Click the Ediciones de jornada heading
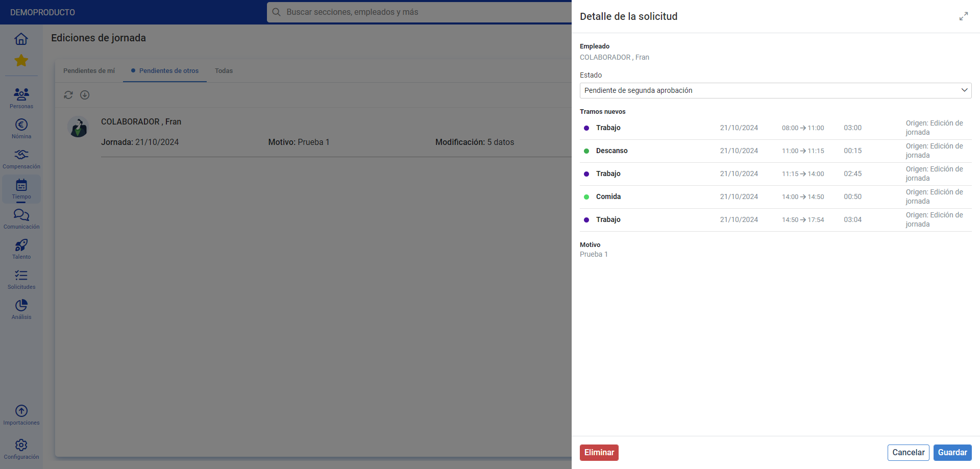The image size is (980, 469). point(99,38)
